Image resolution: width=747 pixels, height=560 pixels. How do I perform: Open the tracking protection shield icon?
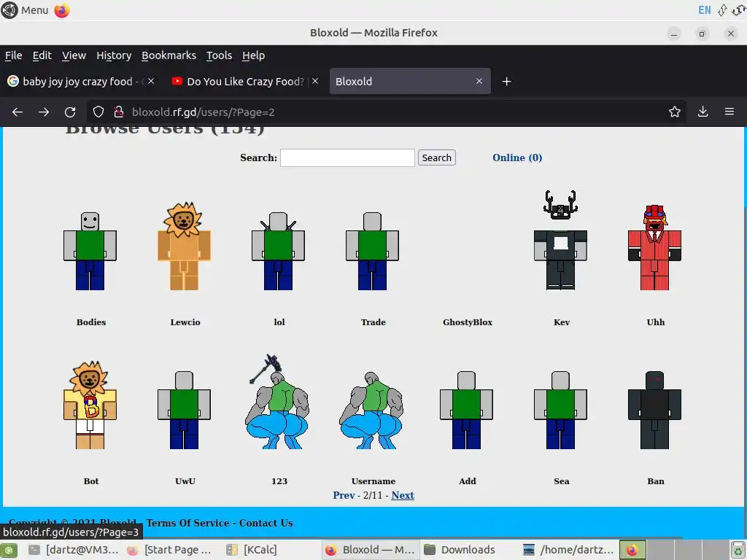pos(98,112)
